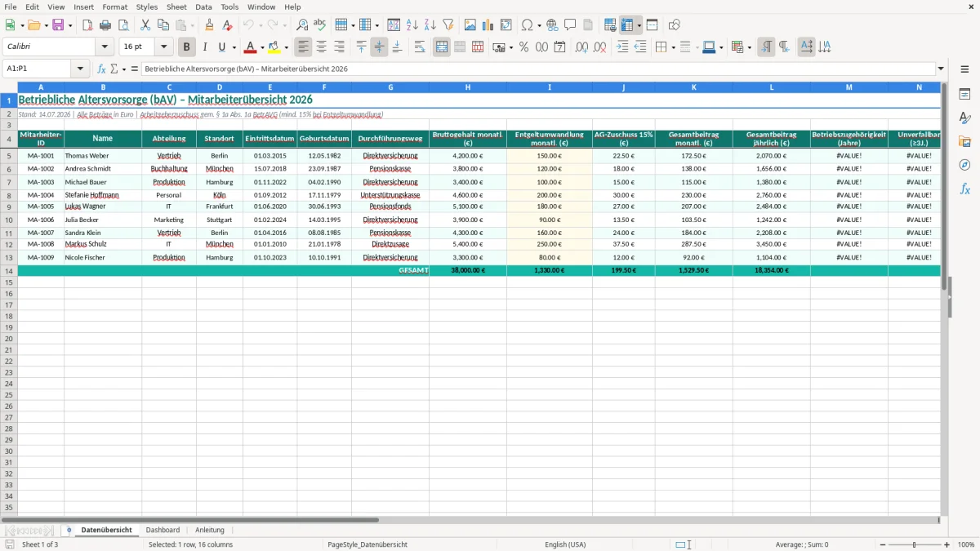Open the Tools menu
Screen dimensions: 980x551
click(229, 7)
